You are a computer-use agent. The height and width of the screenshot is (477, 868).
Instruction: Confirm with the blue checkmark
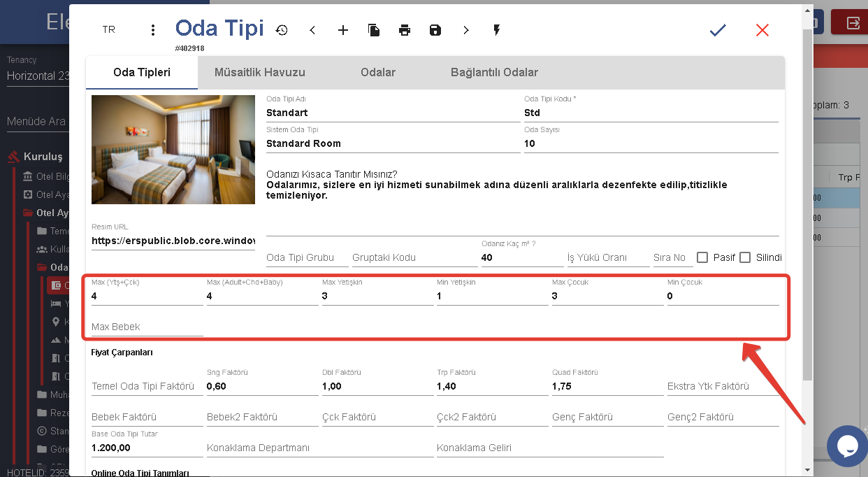pos(718,30)
